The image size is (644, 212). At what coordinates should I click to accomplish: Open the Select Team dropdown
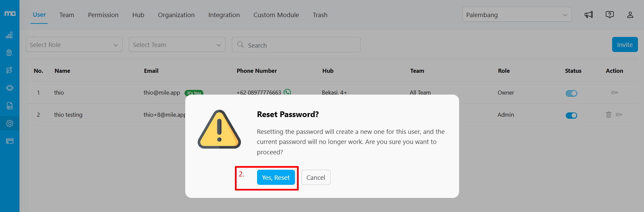tap(177, 45)
